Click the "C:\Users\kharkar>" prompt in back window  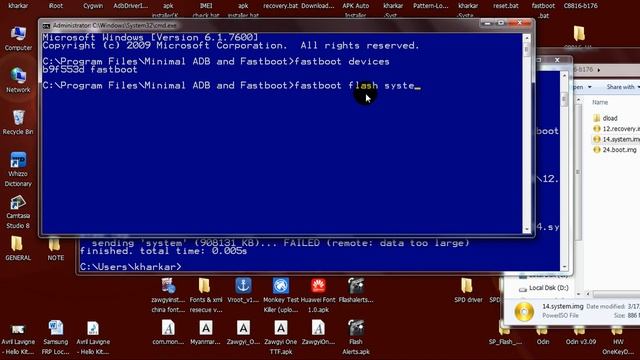131,267
